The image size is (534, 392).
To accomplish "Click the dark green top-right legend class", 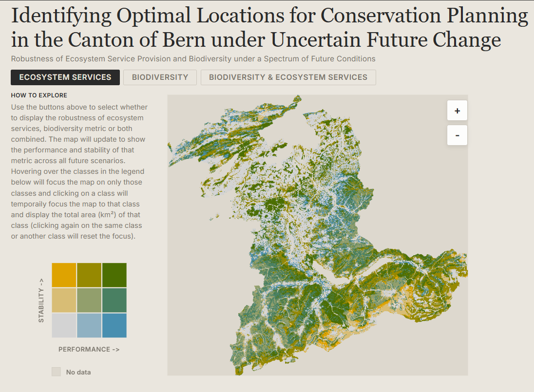I will [x=114, y=275].
